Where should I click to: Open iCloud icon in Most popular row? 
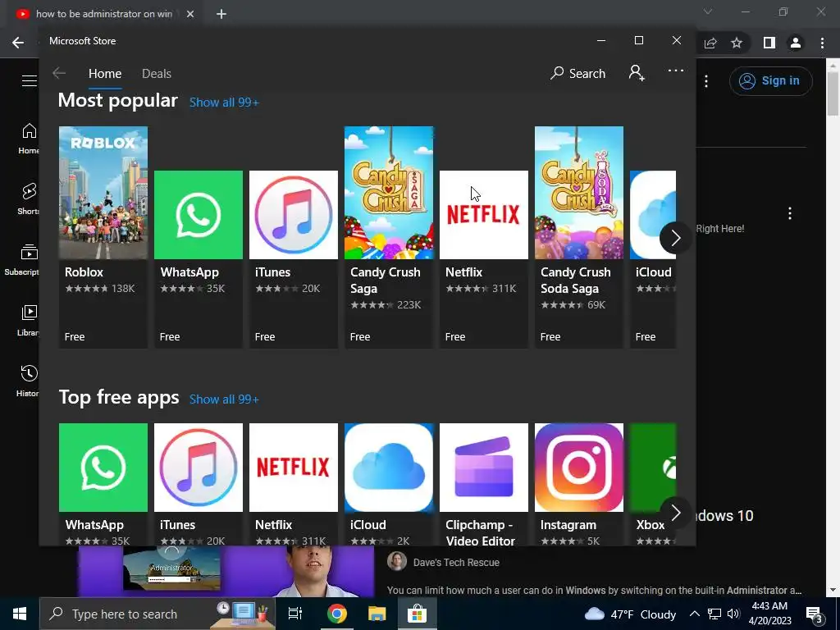(x=653, y=215)
